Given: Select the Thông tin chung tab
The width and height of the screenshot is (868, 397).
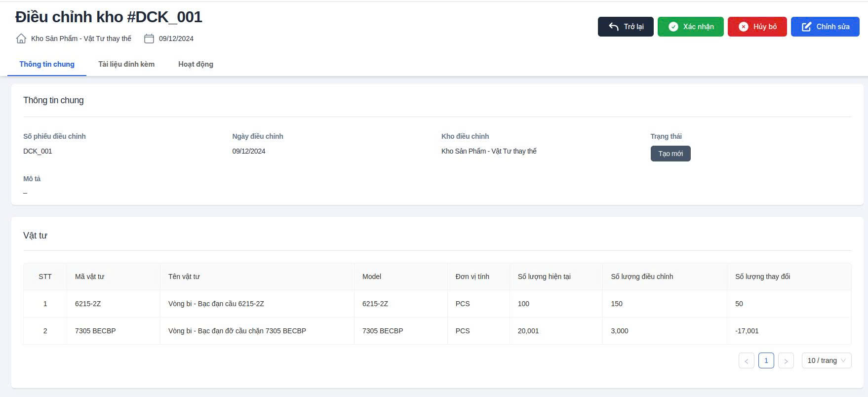Looking at the screenshot, I should coord(47,64).
